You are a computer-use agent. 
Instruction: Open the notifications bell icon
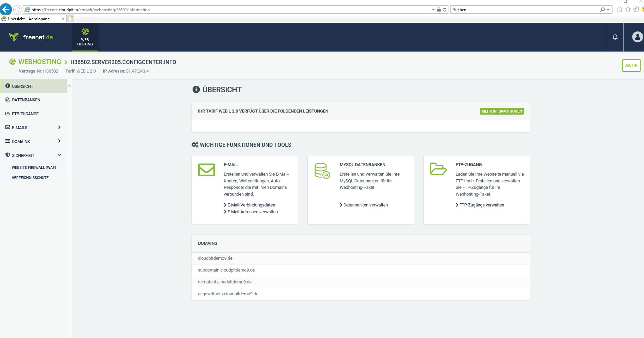(x=615, y=37)
